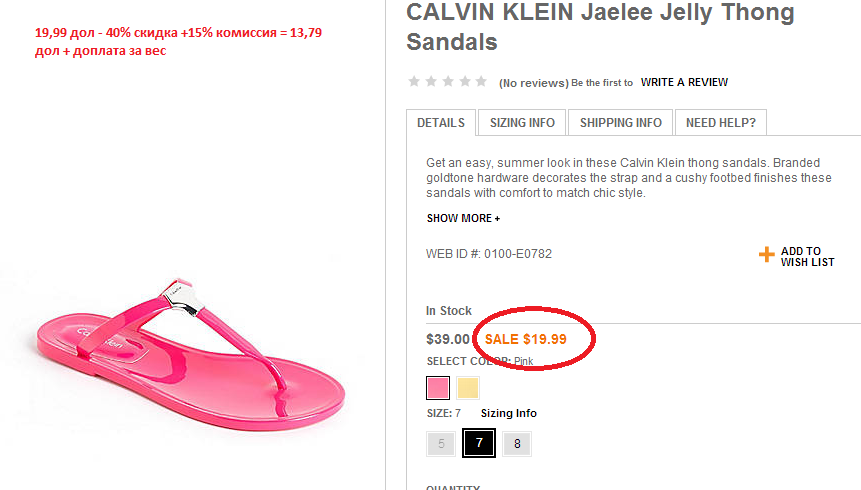Viewport: 861px width, 490px height.
Task: Click the WRITE A REVIEW link
Action: click(684, 82)
